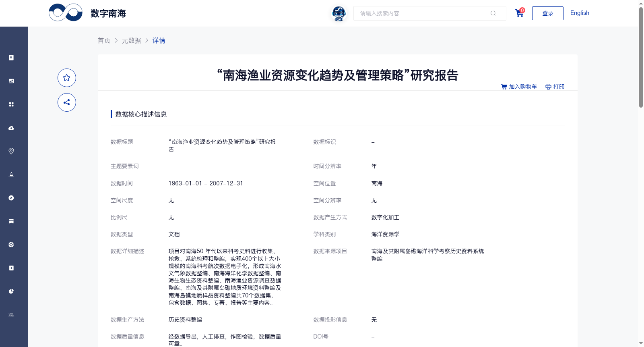Open the laptop screen sidebar icon
Viewport: 644px width, 347px height.
[x=11, y=315]
